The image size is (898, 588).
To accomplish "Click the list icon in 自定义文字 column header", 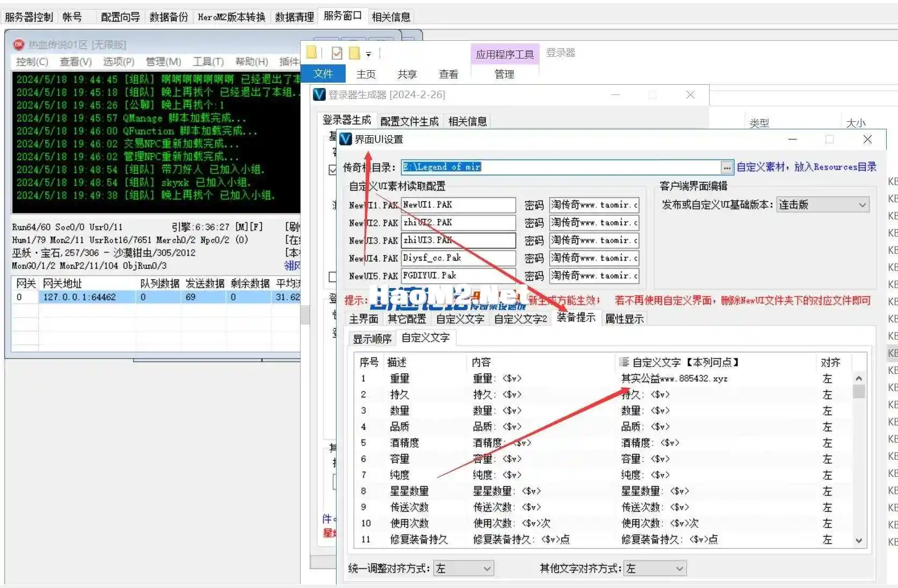I will 624,362.
